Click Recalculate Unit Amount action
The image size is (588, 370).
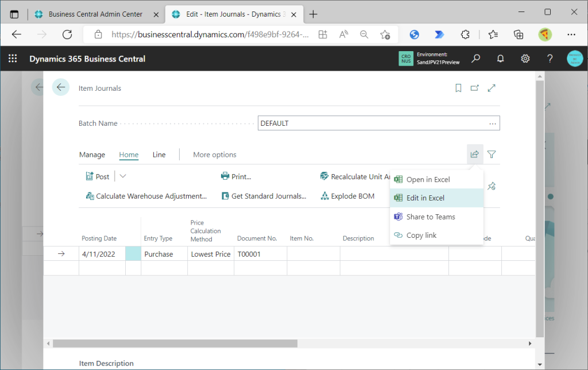pos(355,176)
